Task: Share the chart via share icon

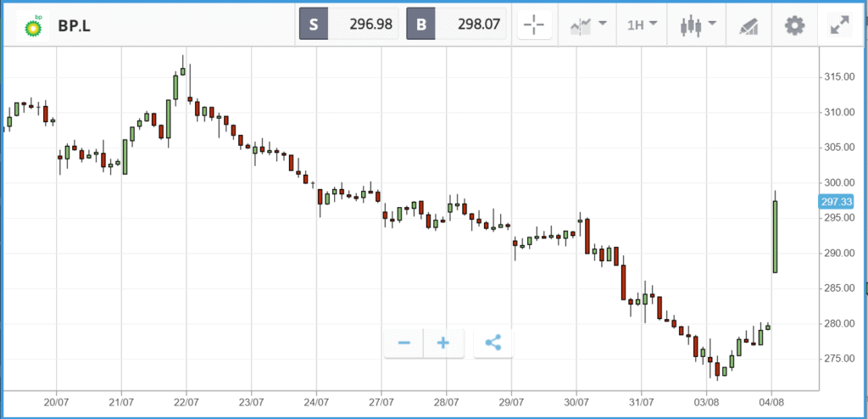Action: [x=493, y=343]
